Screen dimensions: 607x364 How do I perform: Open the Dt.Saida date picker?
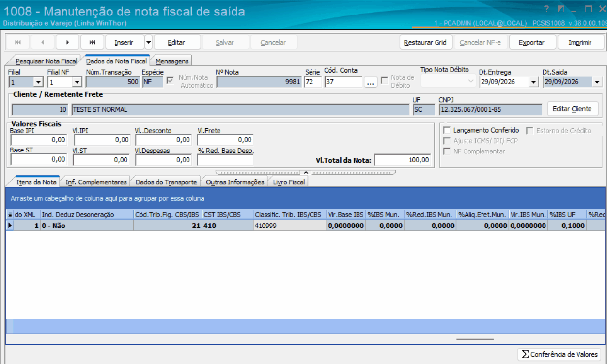pyautogui.click(x=597, y=82)
